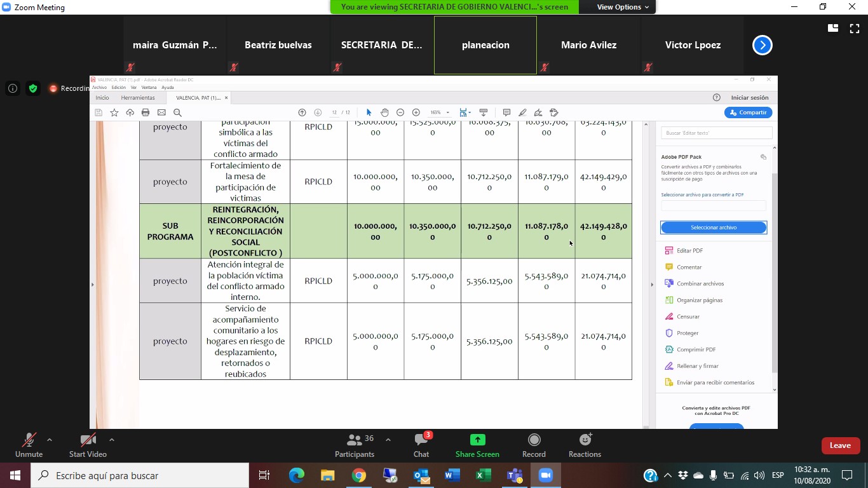Enter full screen mode in Zoom
This screenshot has width=868, height=488.
point(854,28)
